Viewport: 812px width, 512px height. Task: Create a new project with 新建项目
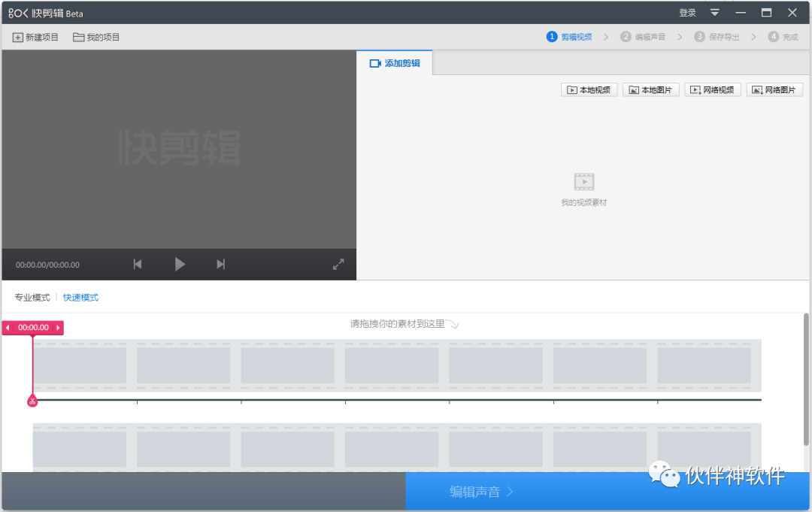click(x=35, y=38)
